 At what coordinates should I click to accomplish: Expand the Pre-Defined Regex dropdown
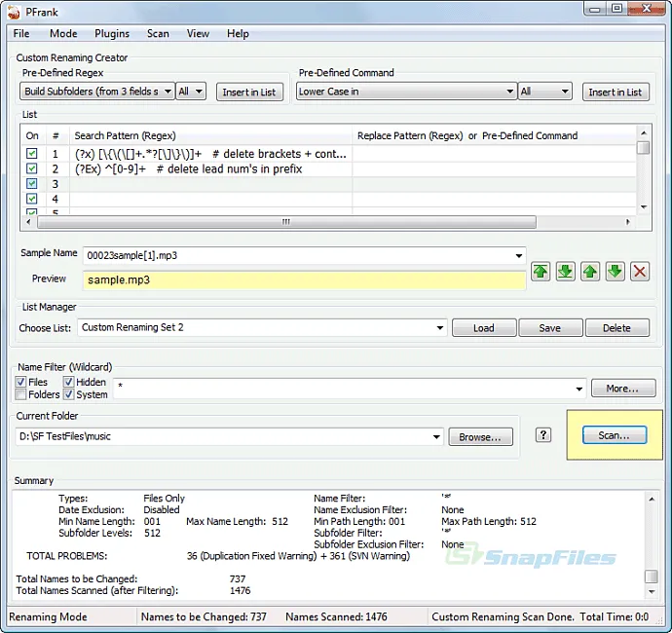[x=168, y=92]
